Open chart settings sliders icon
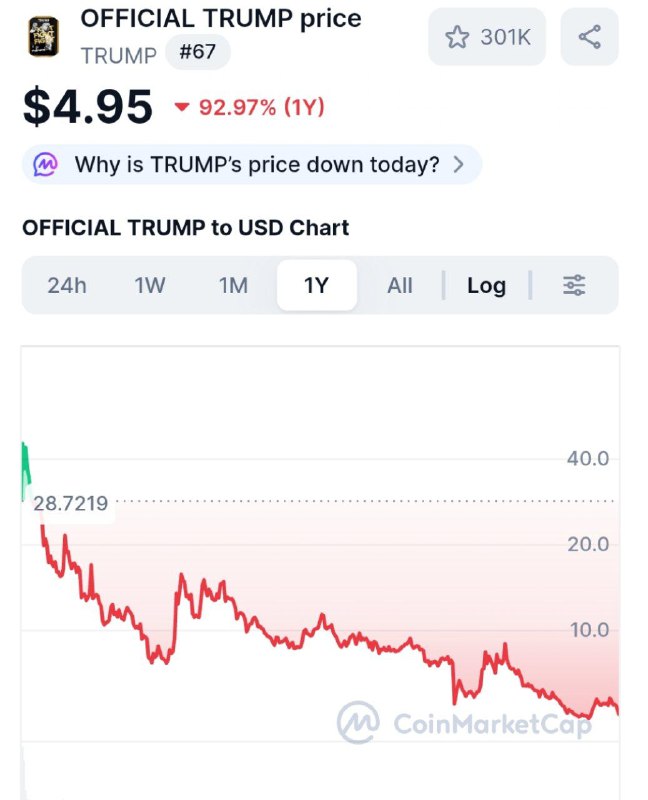 (574, 285)
